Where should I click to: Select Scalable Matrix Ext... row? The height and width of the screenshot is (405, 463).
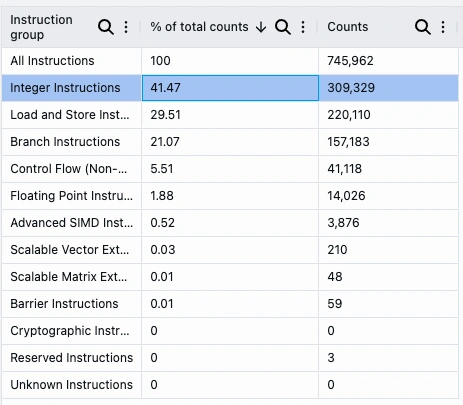(x=230, y=277)
